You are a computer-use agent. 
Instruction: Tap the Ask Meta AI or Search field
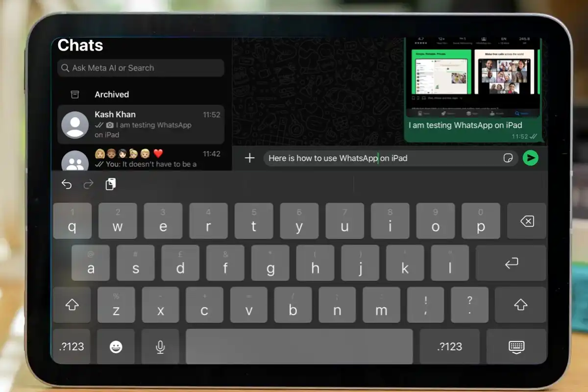point(141,68)
